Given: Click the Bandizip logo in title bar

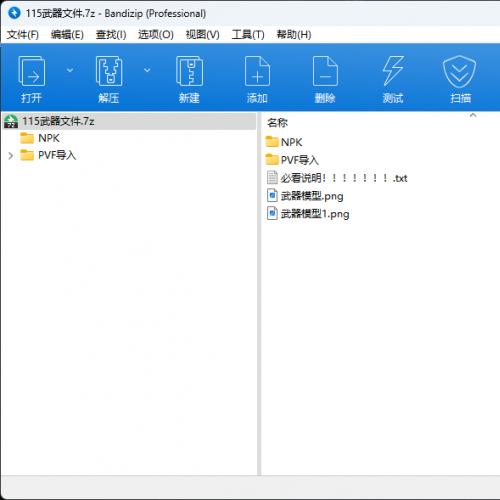Looking at the screenshot, I should pos(14,13).
